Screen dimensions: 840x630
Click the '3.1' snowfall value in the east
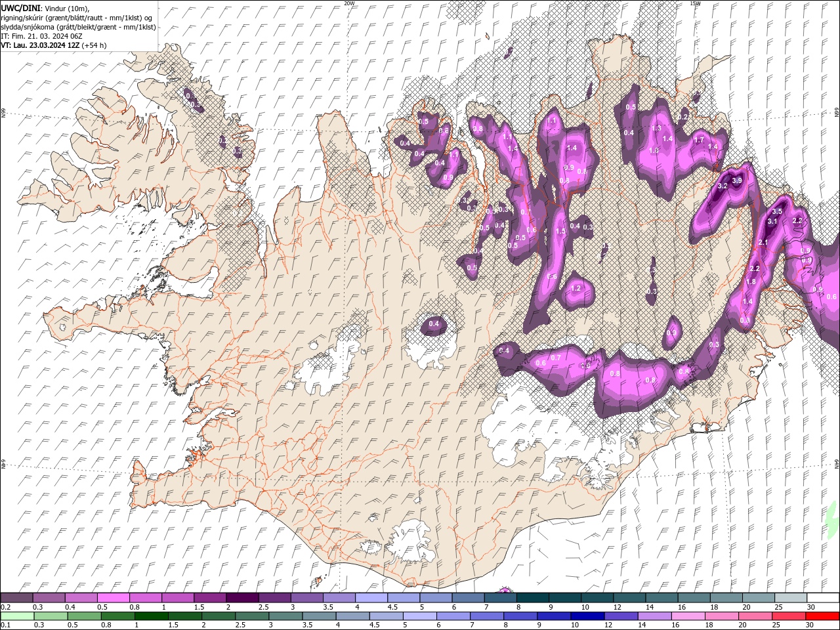coord(772,222)
